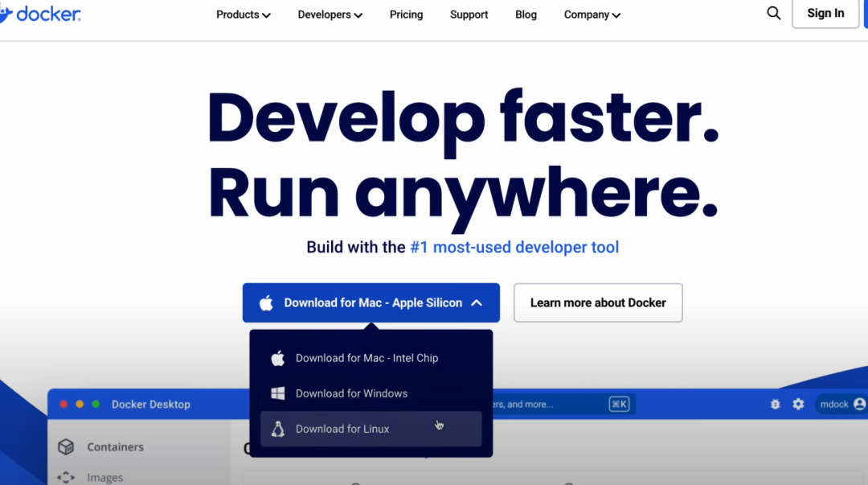Choose Download for Windows

tap(371, 393)
